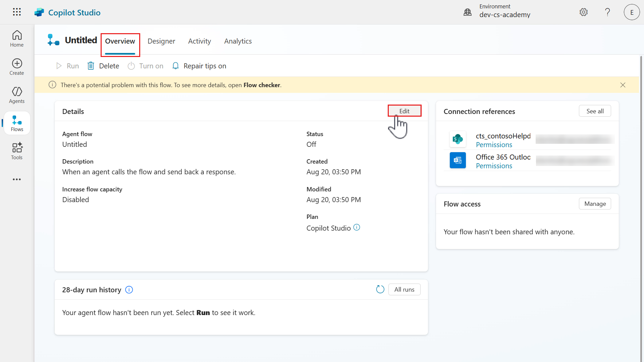Refresh the 28-day run history

tap(380, 289)
